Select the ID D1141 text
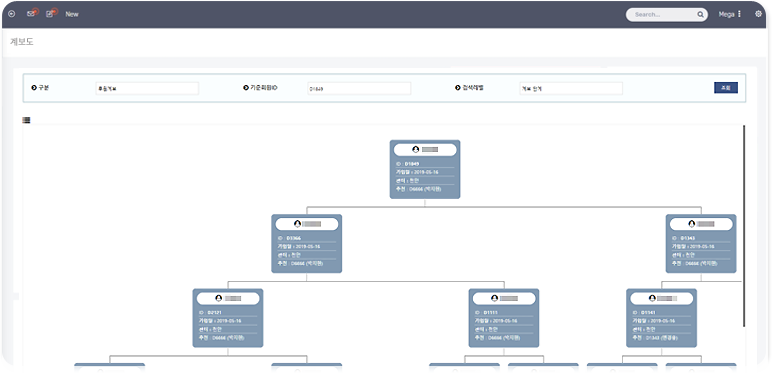The height and width of the screenshot is (373, 772). coord(644,312)
